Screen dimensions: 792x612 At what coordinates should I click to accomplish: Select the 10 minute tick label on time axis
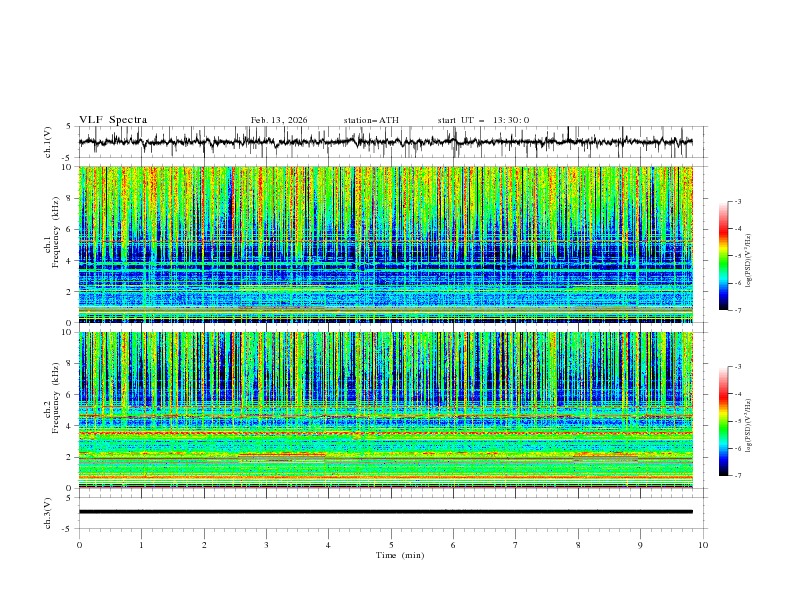pyautogui.click(x=703, y=545)
